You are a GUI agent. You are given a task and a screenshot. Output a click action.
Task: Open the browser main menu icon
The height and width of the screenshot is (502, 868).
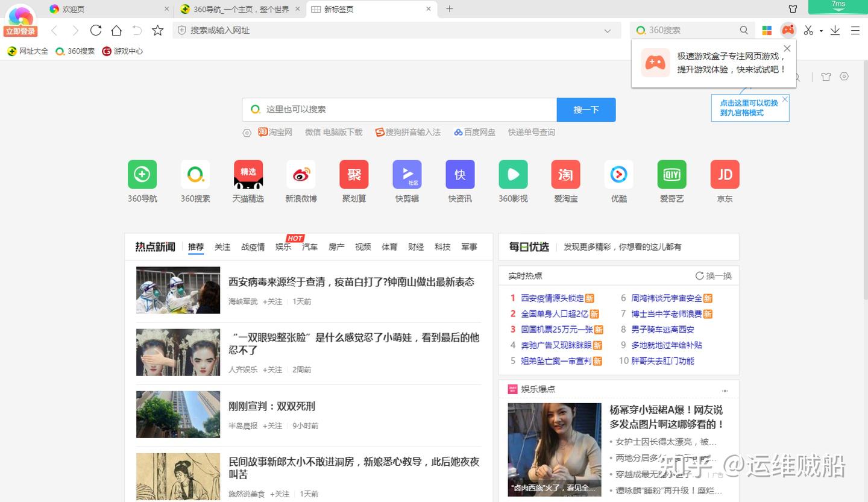point(855,30)
